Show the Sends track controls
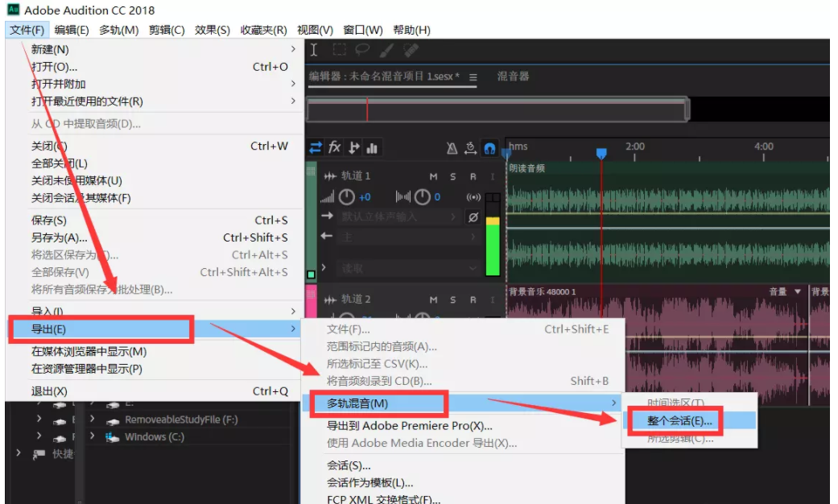 pos(353,147)
